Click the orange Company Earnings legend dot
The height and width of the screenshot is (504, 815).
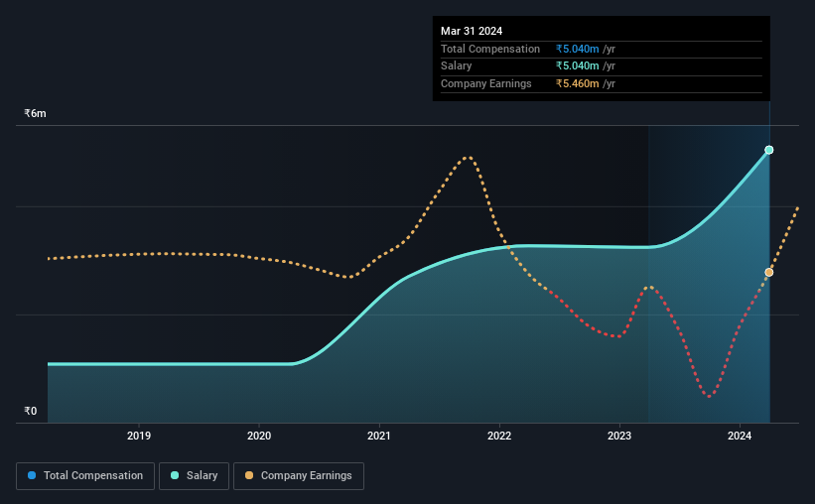pos(249,475)
